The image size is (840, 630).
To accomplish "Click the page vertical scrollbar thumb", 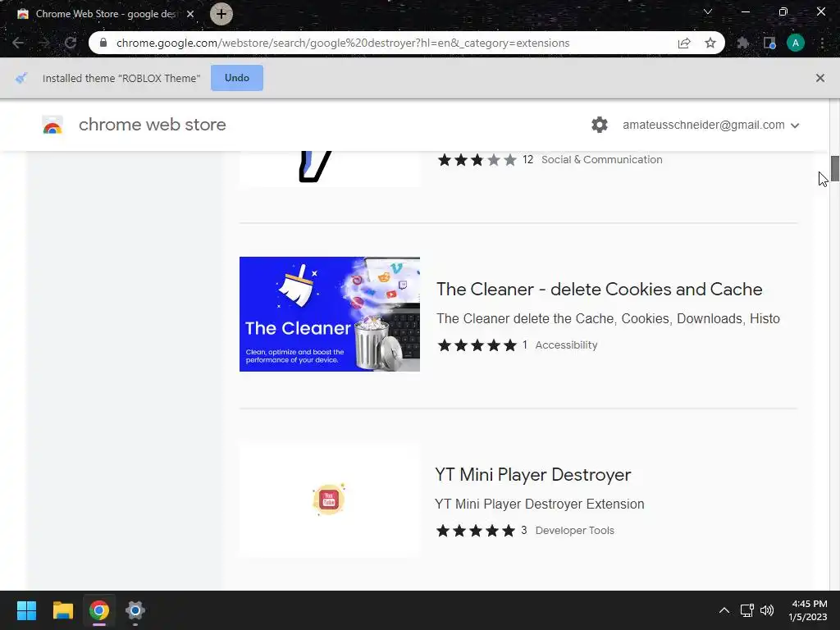I will click(x=834, y=168).
